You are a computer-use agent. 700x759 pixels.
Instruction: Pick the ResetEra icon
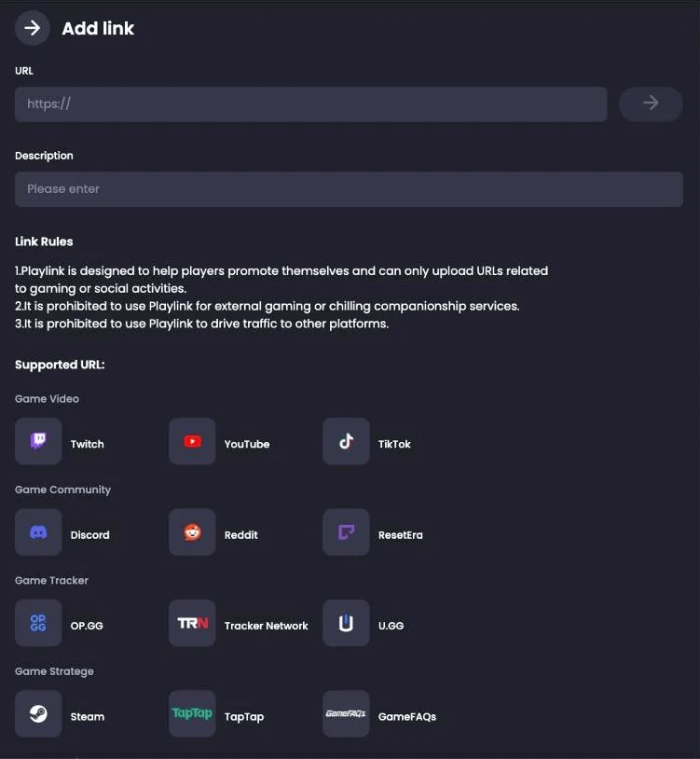click(346, 532)
